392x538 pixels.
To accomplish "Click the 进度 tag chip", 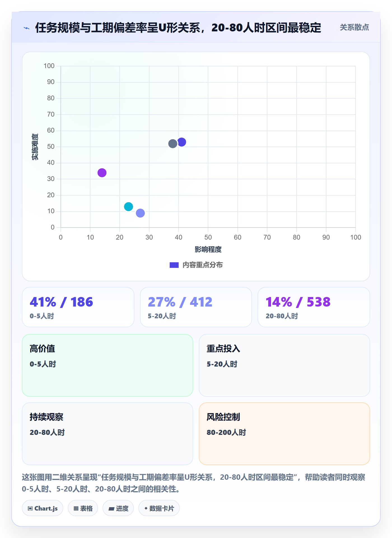I will (118, 508).
